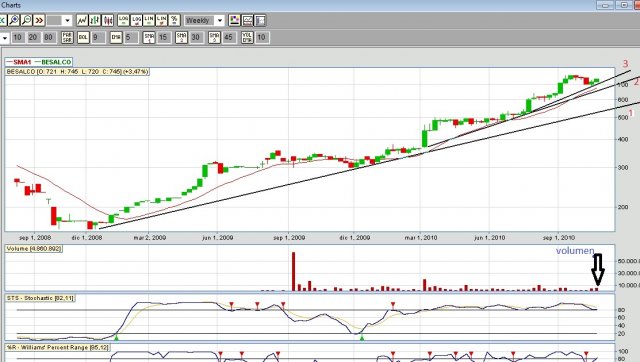The height and width of the screenshot is (362, 640).
Task: Toggle the DMA indicator
Action: click(116, 38)
